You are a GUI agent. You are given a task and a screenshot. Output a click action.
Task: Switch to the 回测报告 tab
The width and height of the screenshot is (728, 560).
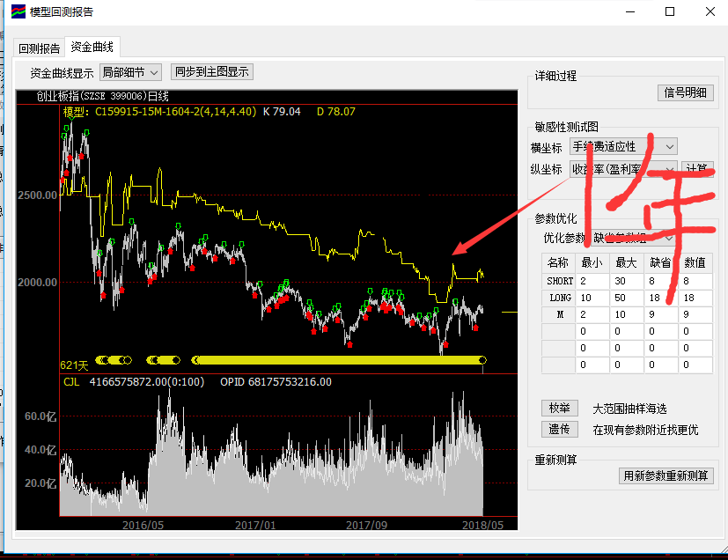pyautogui.click(x=40, y=49)
